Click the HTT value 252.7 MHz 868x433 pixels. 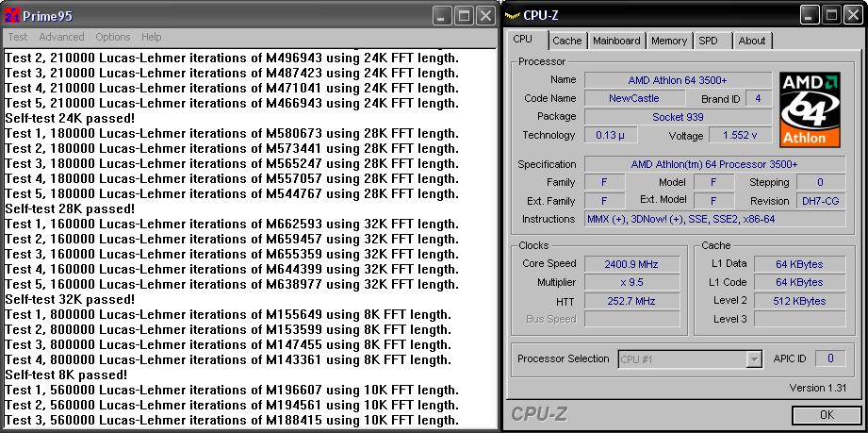631,301
